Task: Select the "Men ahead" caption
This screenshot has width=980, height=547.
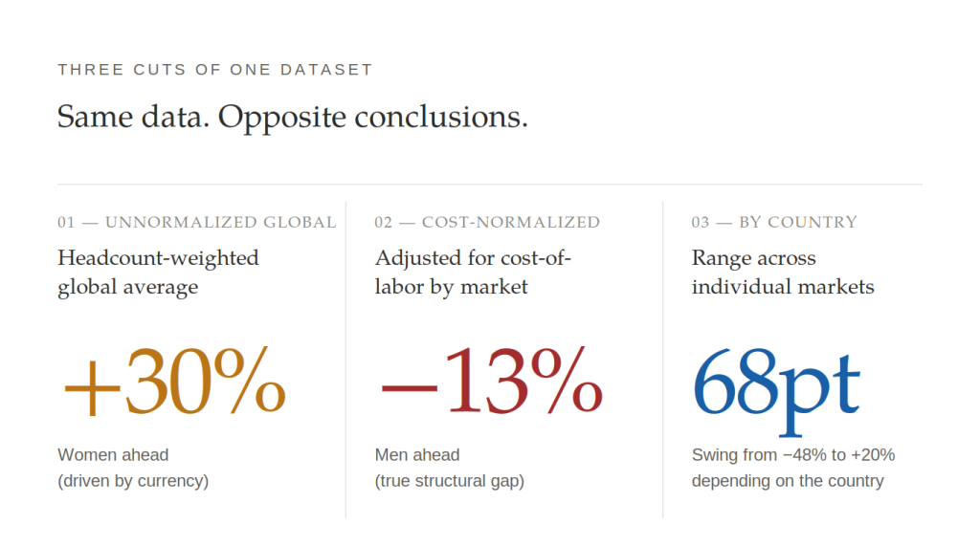Action: (417, 455)
